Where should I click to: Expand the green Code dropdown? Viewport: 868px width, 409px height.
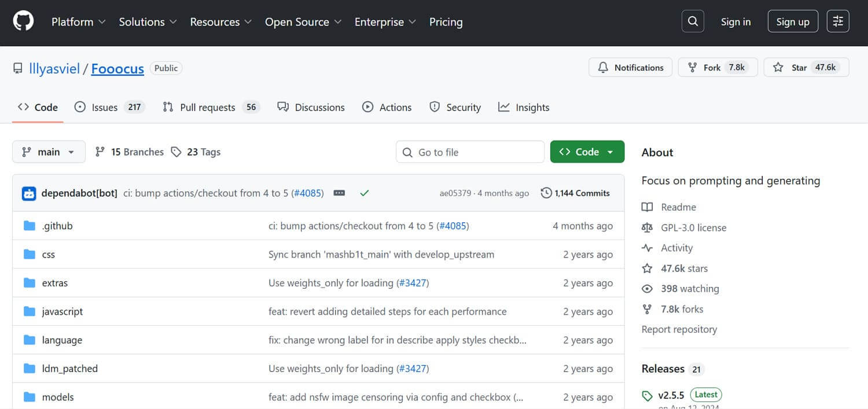pos(587,152)
